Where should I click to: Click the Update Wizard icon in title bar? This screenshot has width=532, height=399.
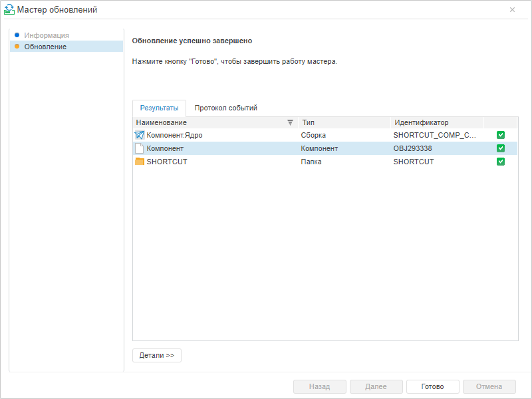9,9
